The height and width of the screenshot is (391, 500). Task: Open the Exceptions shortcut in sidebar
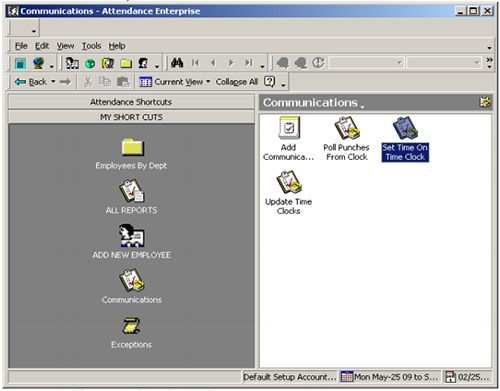131,332
